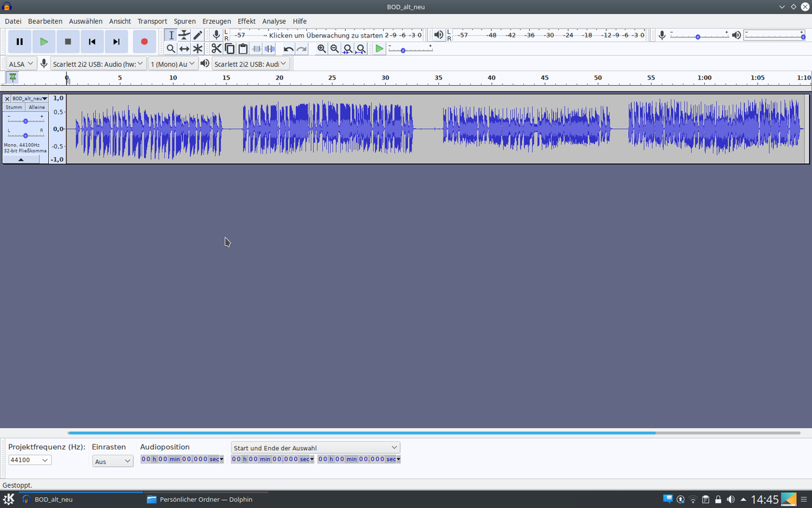Open the recording device Scarlett 2i2 dropdown
This screenshot has height=508, width=812.
(x=98, y=63)
